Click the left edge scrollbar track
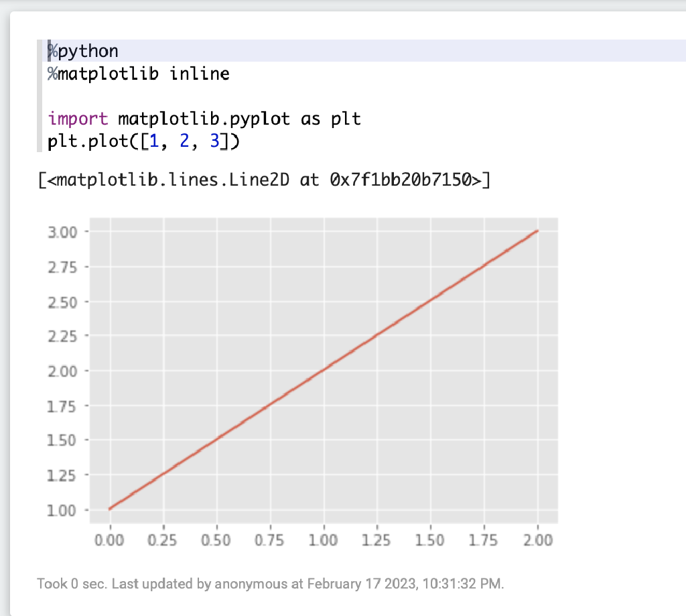Image resolution: width=686 pixels, height=616 pixels. [4, 308]
